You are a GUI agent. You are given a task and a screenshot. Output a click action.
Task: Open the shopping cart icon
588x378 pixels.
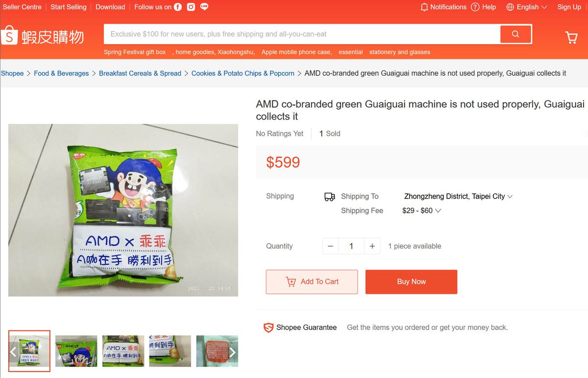(x=571, y=37)
